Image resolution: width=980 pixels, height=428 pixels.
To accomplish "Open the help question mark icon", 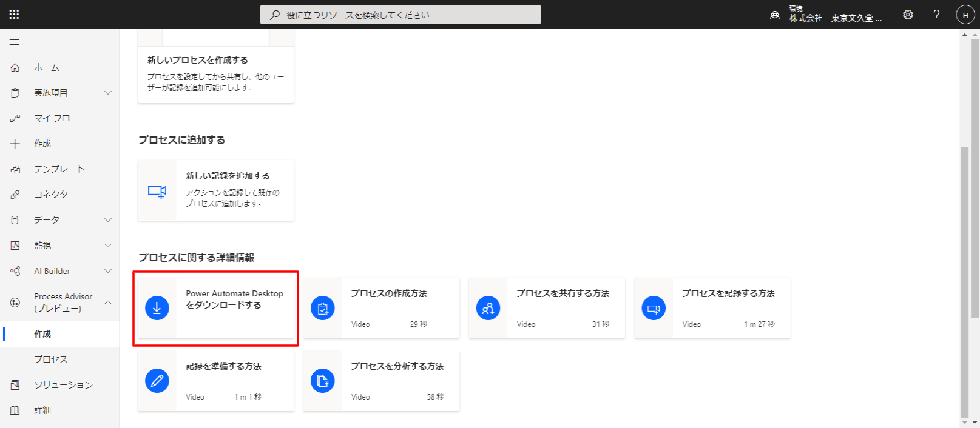I will pos(936,15).
